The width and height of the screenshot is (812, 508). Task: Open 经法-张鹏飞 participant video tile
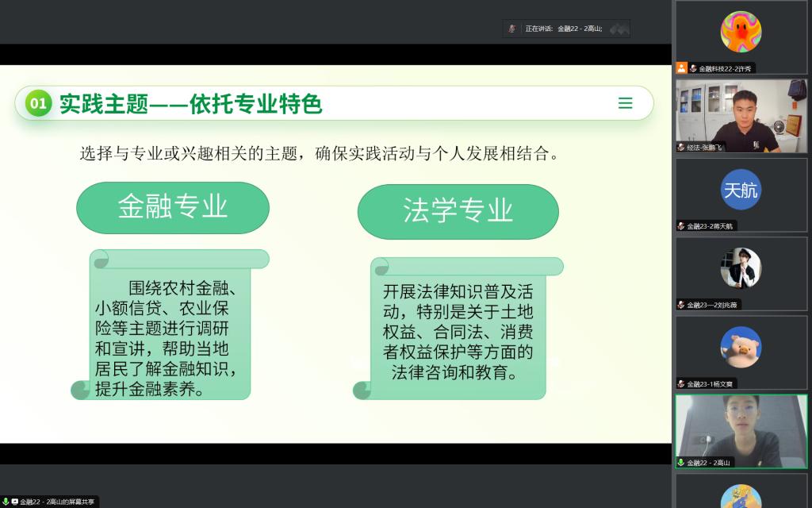coord(741,114)
